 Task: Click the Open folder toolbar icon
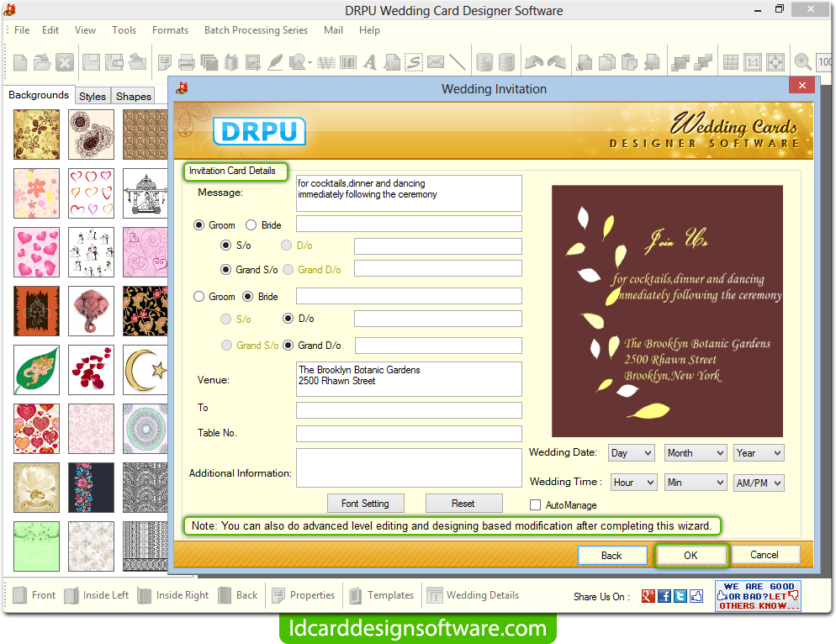[x=42, y=62]
